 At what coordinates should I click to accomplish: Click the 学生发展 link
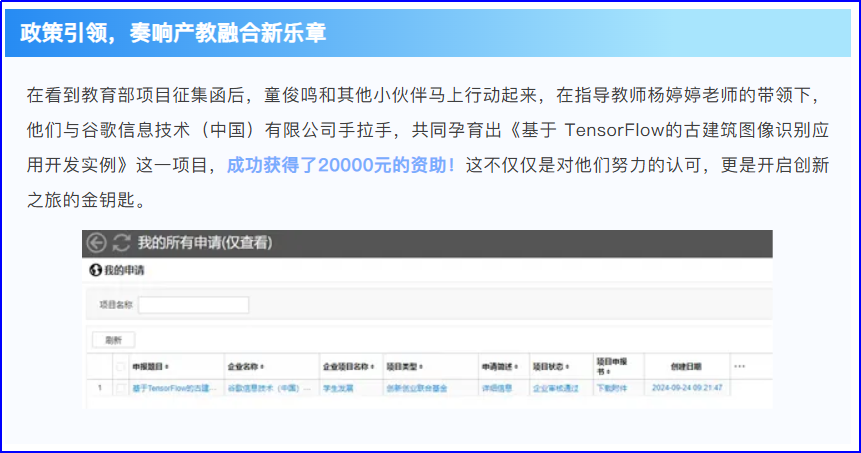click(x=338, y=387)
